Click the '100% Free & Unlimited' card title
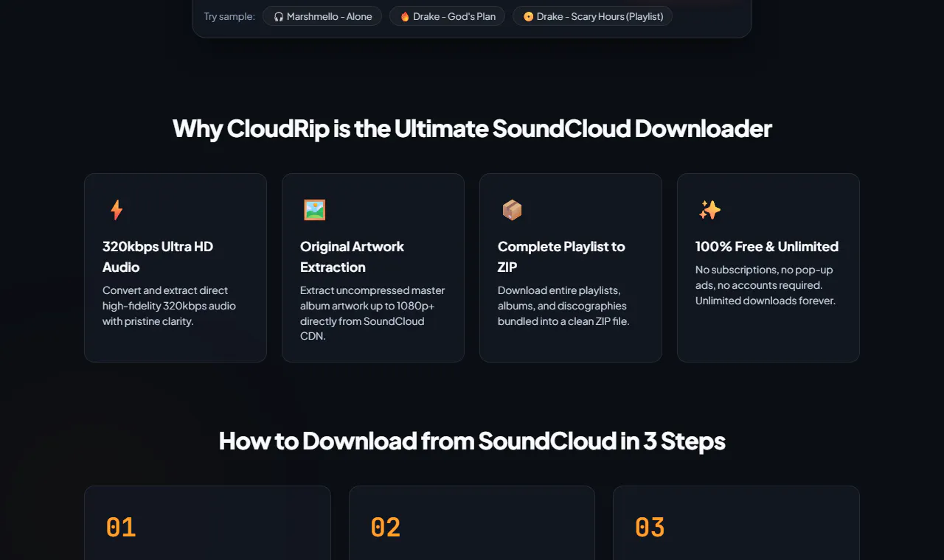The width and height of the screenshot is (944, 560). [x=767, y=246]
